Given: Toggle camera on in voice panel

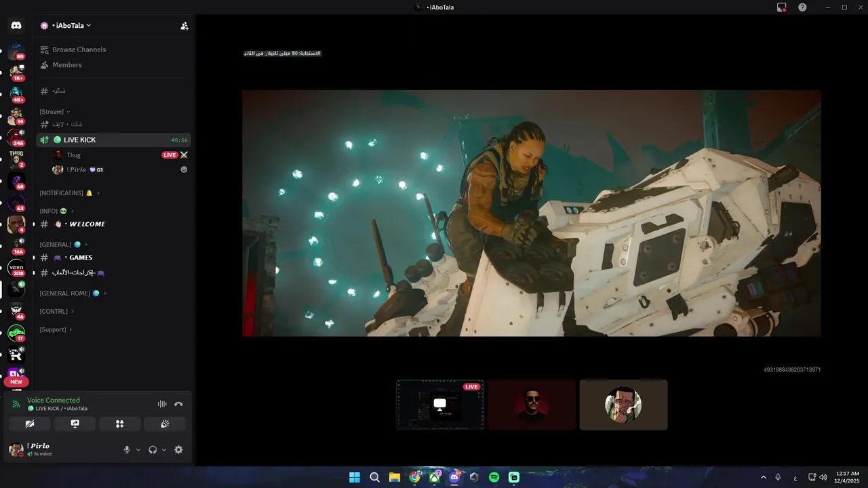Looking at the screenshot, I should pos(30,424).
